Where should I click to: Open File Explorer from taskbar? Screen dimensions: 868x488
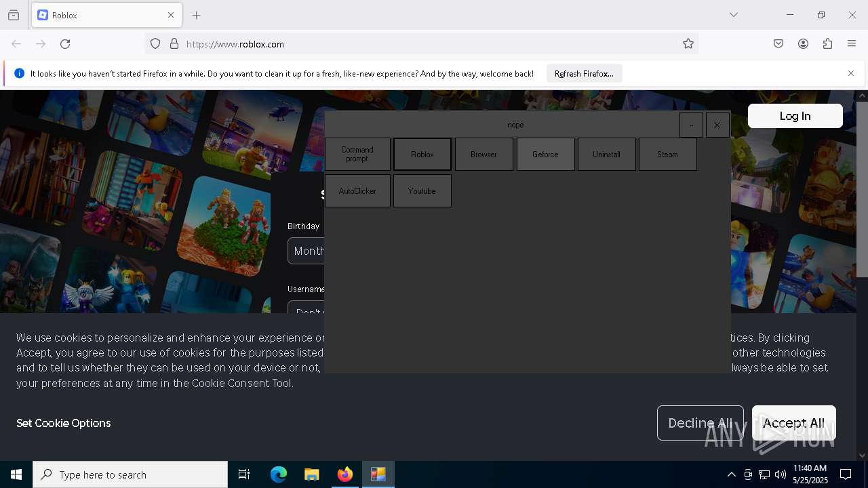point(312,474)
